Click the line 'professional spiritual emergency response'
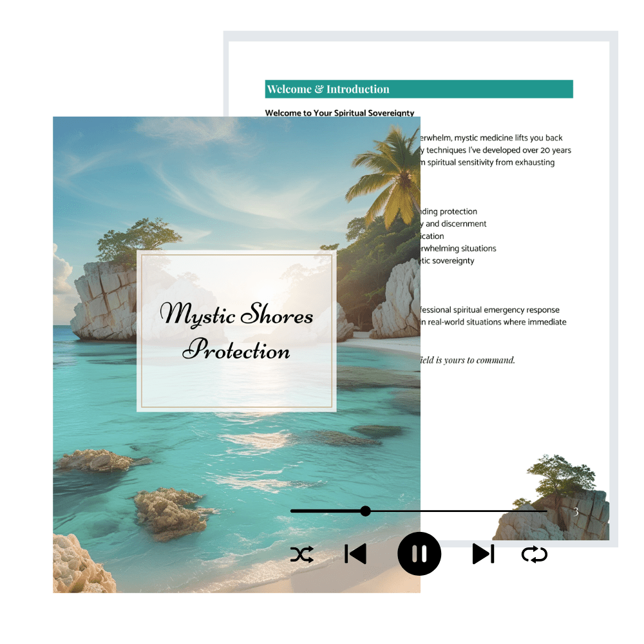Viewport: 644px width, 644px height. pos(489,310)
